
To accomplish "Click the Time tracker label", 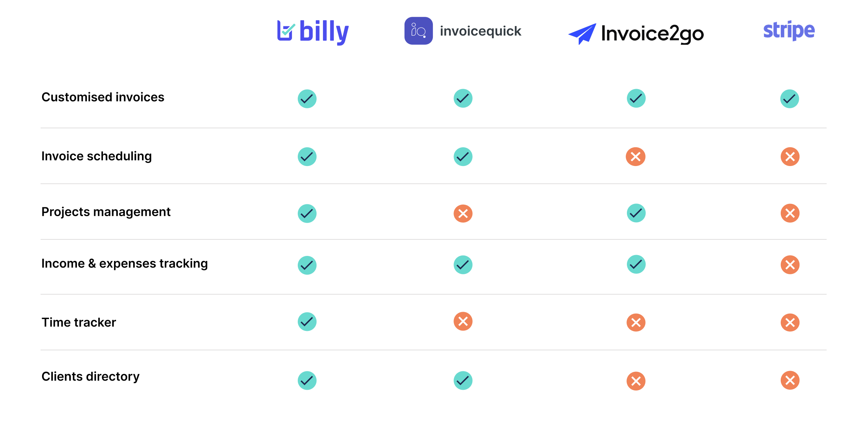I will [x=79, y=322].
